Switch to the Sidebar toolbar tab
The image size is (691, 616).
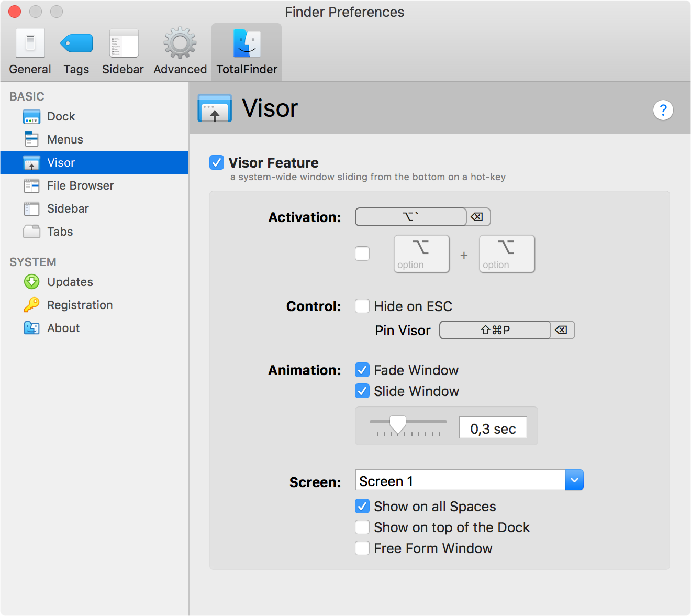pyautogui.click(x=123, y=52)
